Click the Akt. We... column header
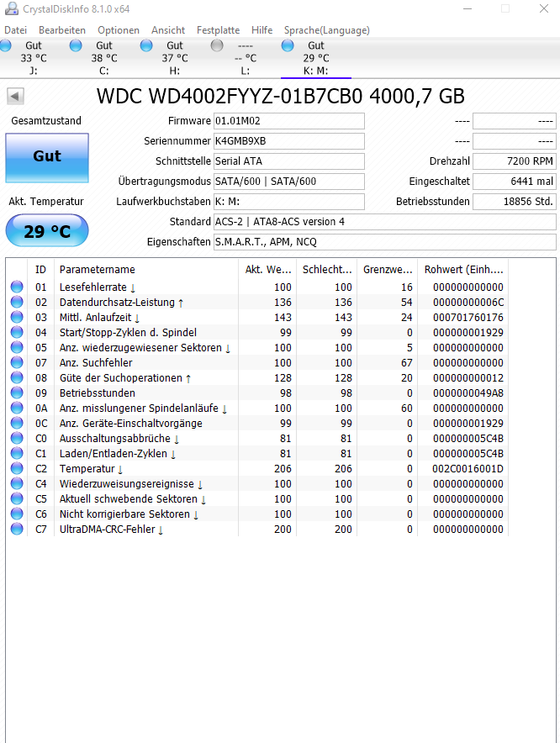Viewport: 560px width, 743px height. (x=267, y=270)
